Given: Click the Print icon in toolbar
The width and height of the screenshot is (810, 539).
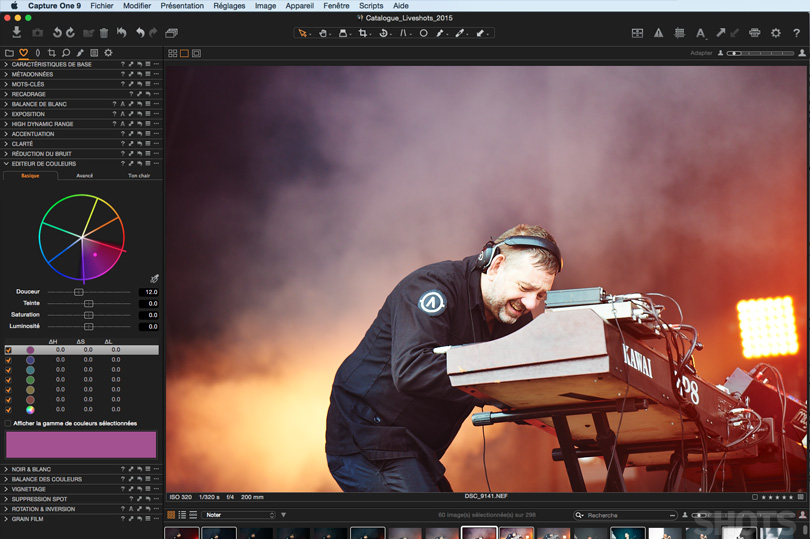Looking at the screenshot, I should tap(755, 33).
